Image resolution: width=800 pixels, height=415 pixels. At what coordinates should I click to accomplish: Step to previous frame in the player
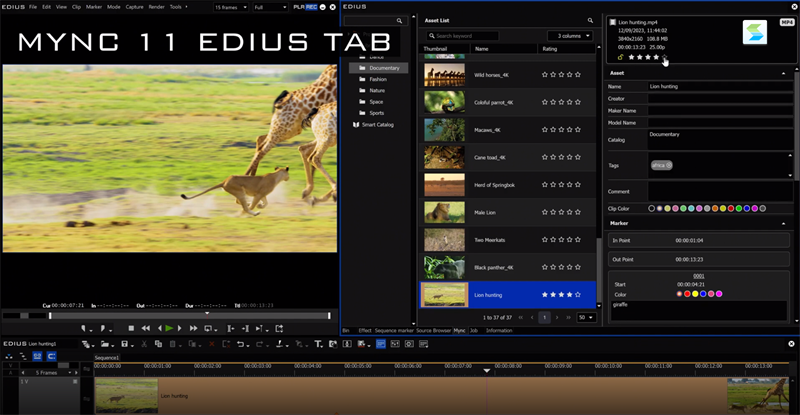point(160,329)
